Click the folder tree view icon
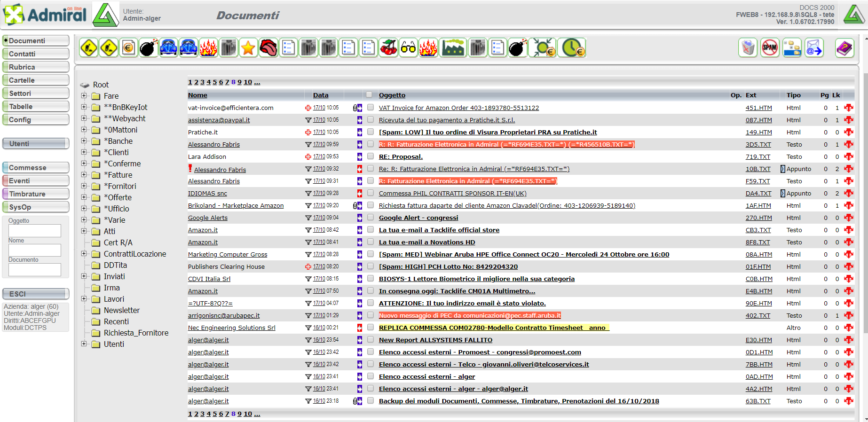The width and height of the screenshot is (868, 422). click(792, 47)
